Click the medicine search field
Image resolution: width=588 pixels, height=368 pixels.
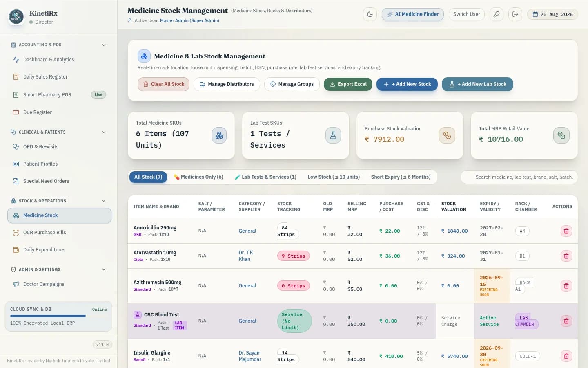click(519, 177)
